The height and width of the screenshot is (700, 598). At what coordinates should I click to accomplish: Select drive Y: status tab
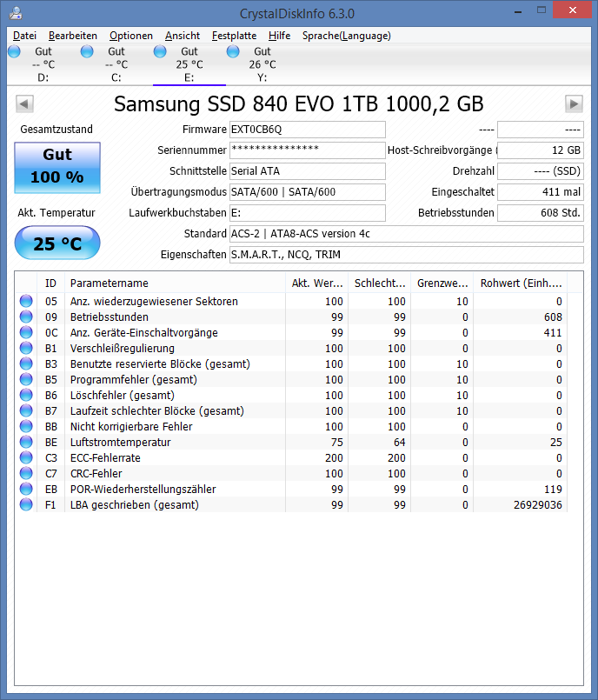[262, 64]
